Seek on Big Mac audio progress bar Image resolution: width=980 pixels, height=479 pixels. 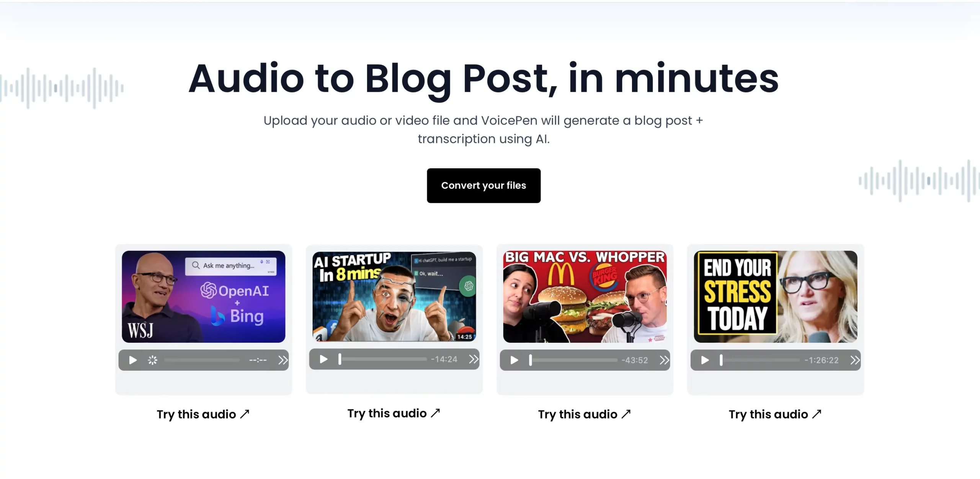(573, 360)
